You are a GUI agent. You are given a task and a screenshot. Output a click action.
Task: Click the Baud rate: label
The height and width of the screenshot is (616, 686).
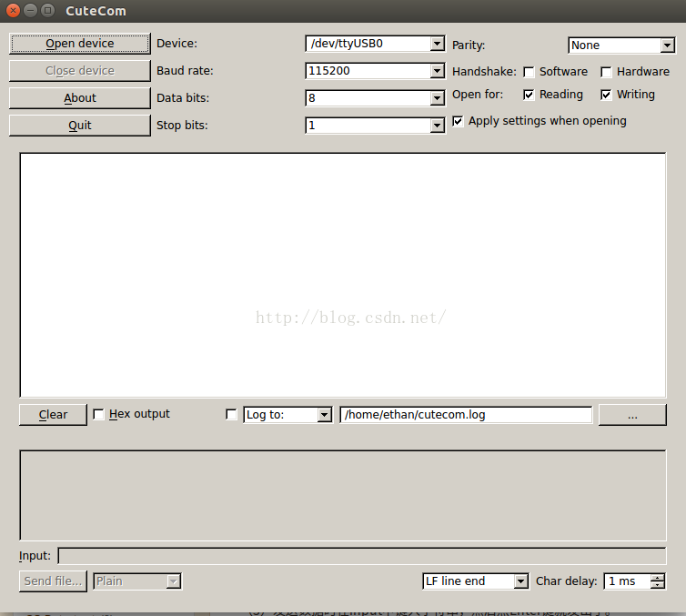point(185,71)
